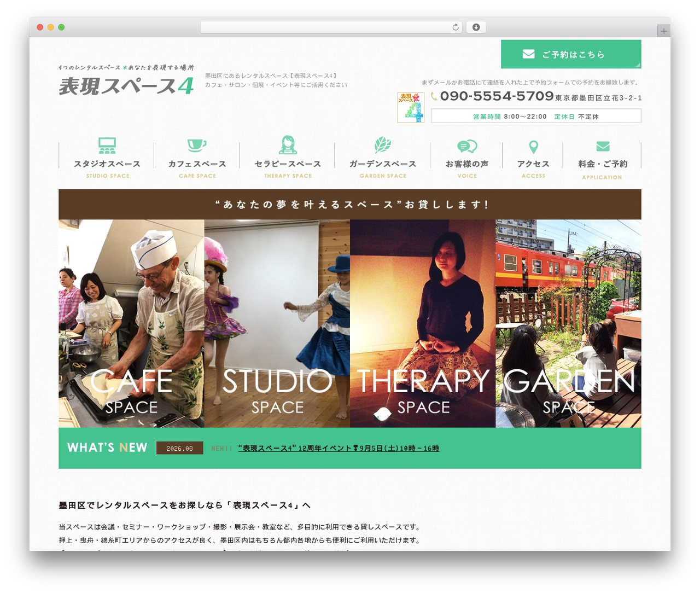Click the WHAT'S NEW heading
Image resolution: width=700 pixels, height=593 pixels.
[x=107, y=447]
